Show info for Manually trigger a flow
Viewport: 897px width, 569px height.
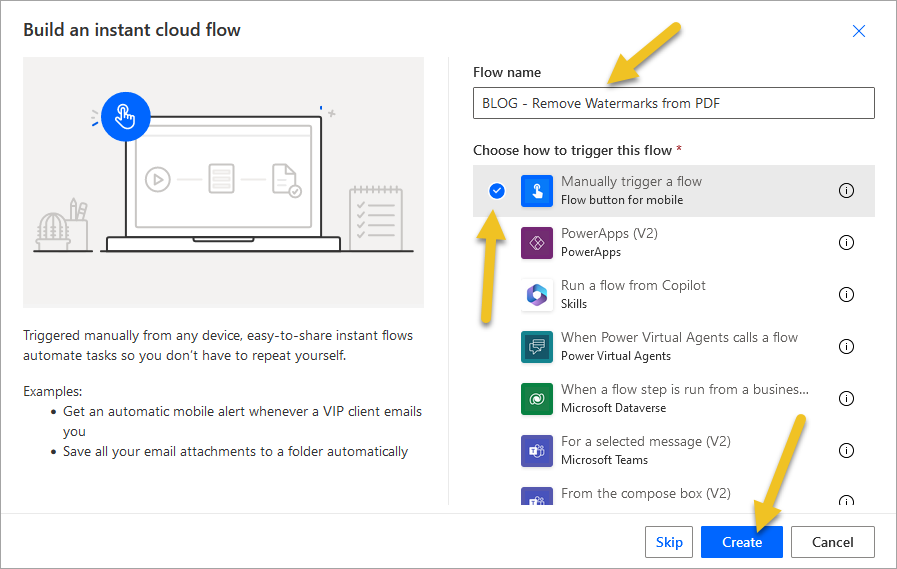[x=846, y=190]
